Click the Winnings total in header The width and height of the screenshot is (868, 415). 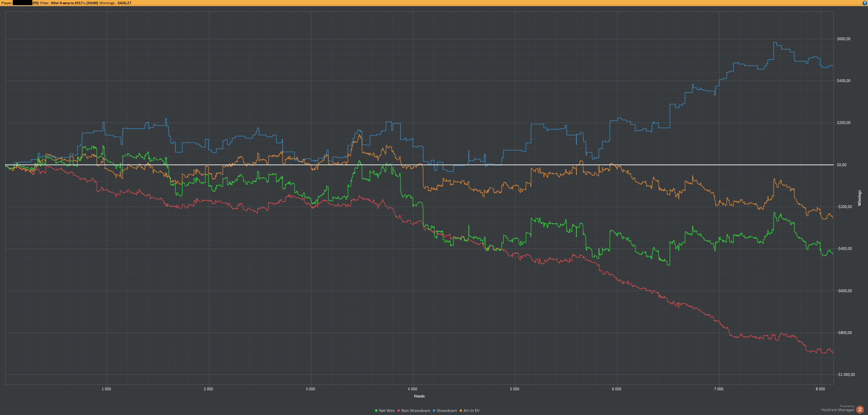124,3
